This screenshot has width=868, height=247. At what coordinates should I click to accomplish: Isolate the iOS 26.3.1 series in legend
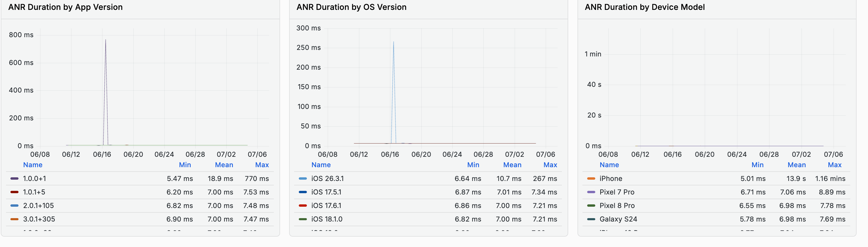(x=327, y=179)
